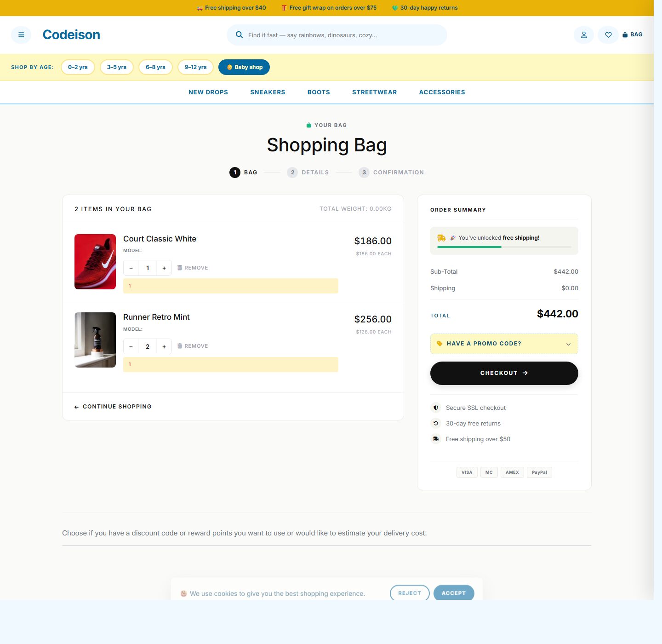Viewport: 662px width, 644px height.
Task: Click the wishlist heart icon
Action: click(608, 34)
